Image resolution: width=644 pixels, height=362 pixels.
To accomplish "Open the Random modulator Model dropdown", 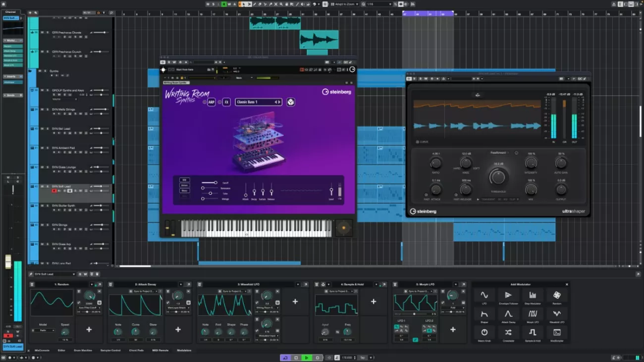I will coord(43,330).
